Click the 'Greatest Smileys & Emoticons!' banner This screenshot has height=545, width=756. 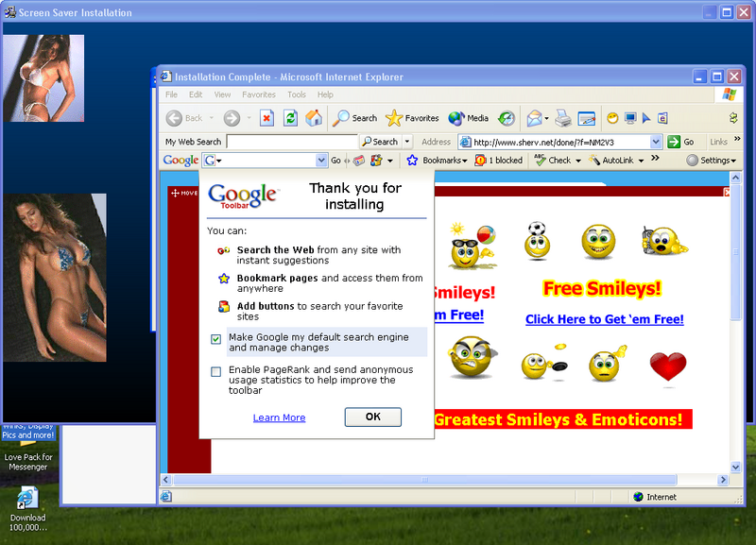tap(563, 419)
